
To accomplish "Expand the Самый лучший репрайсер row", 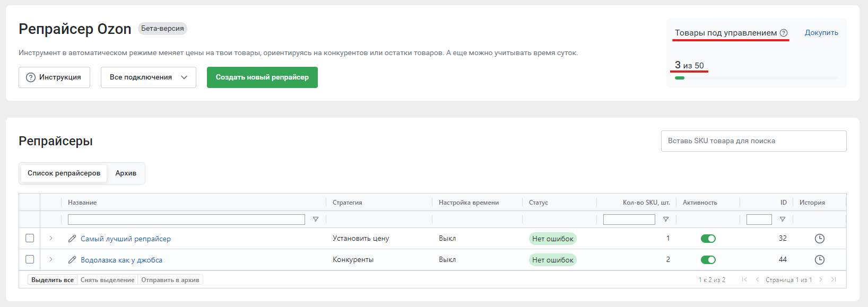I will [x=51, y=238].
